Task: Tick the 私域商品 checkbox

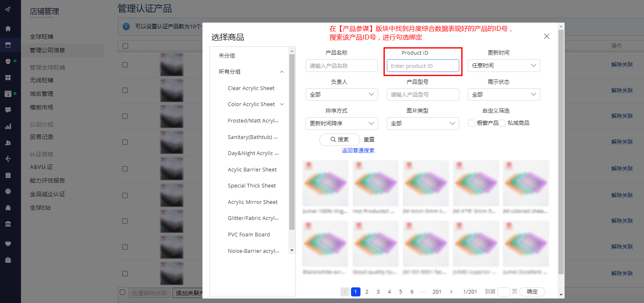Action: tap(502, 123)
